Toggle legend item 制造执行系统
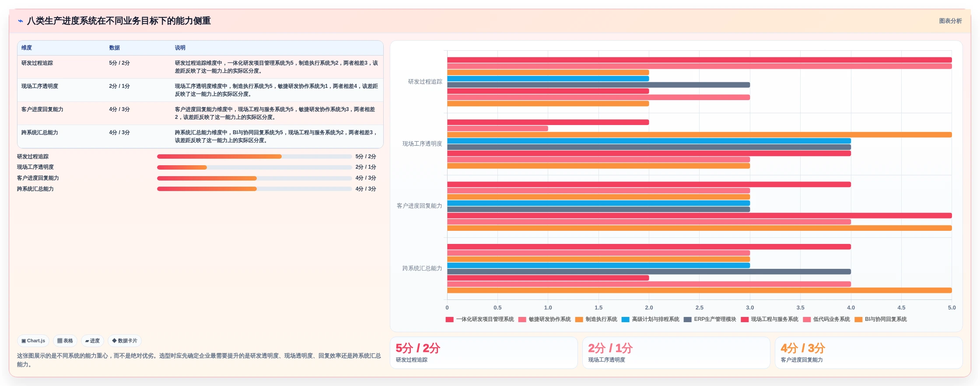Image resolution: width=980 pixels, height=386 pixels. click(596, 320)
